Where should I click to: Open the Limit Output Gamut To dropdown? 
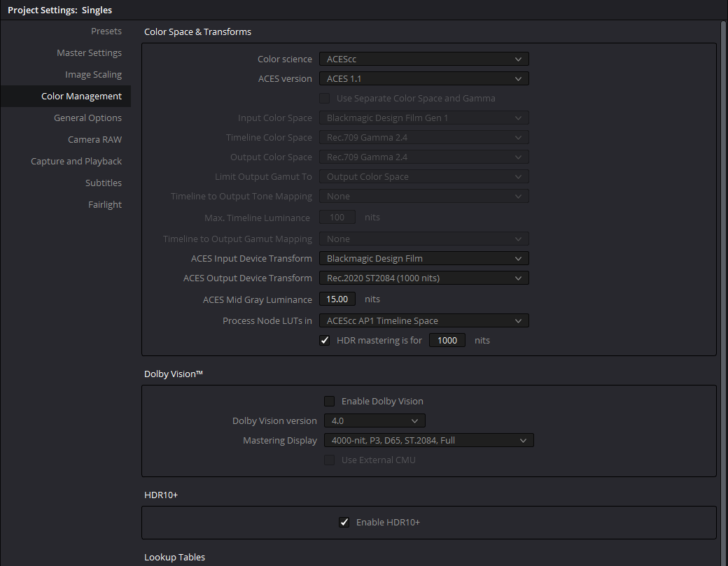point(424,177)
